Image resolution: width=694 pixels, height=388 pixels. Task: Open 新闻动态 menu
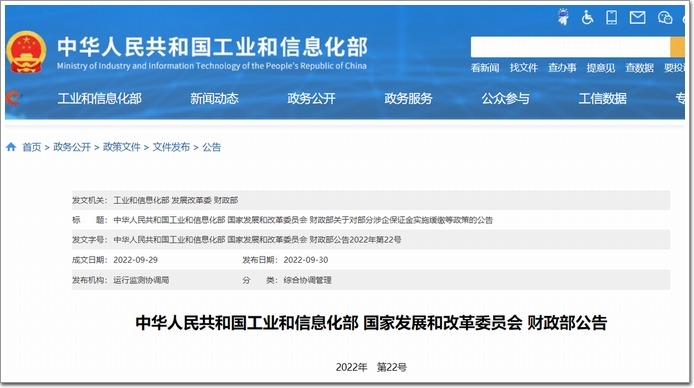(214, 98)
